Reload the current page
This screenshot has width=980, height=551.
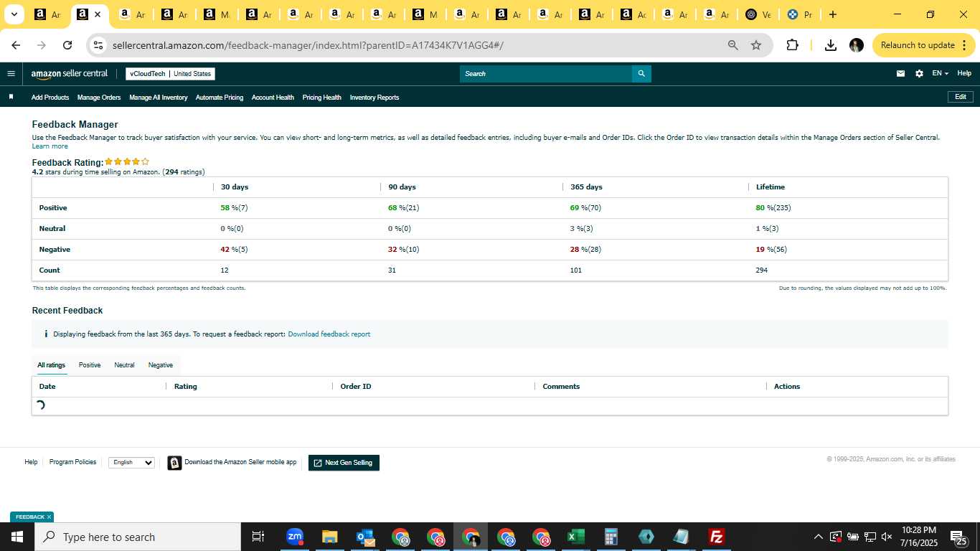pyautogui.click(x=67, y=45)
